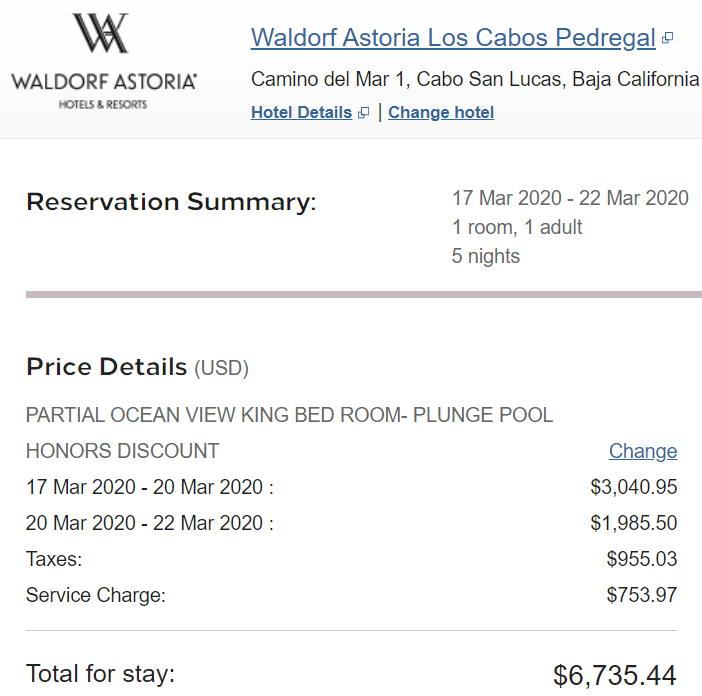The image size is (702, 696).
Task: Click the hotel address Camino del Mar text
Action: click(x=475, y=80)
